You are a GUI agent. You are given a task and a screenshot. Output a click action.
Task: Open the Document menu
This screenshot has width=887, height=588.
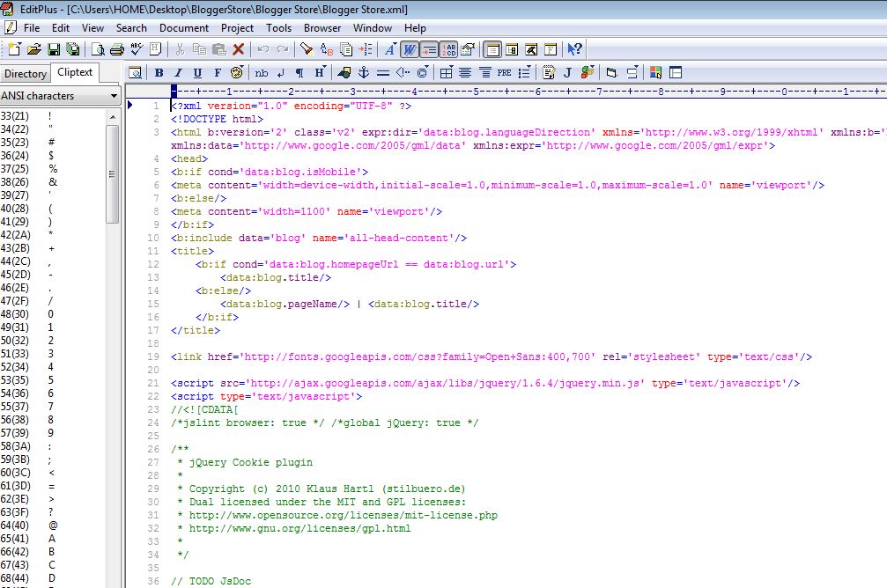click(x=184, y=27)
